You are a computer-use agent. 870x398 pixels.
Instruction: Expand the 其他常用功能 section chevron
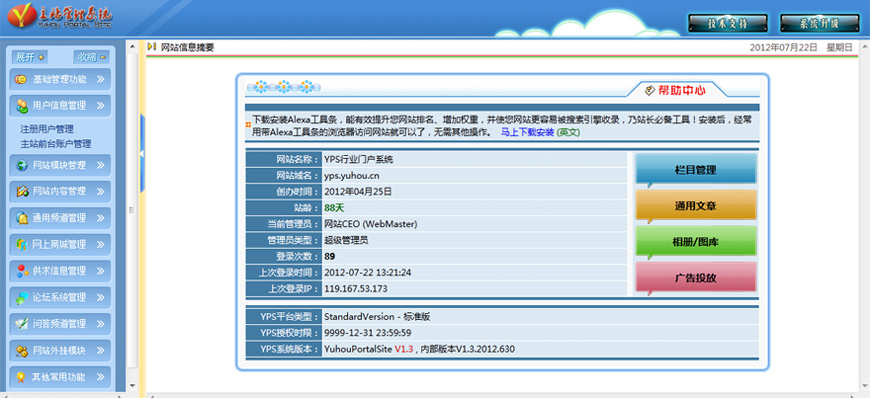(100, 377)
